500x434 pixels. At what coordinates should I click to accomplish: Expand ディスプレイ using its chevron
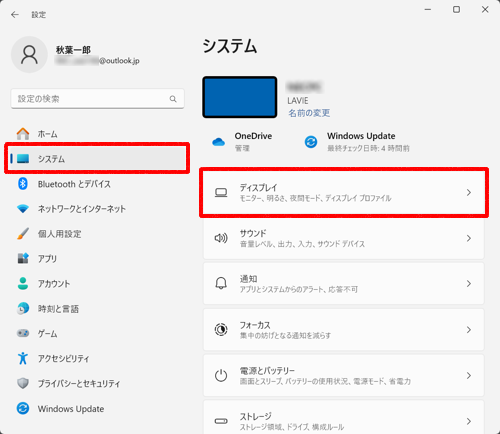tap(469, 193)
